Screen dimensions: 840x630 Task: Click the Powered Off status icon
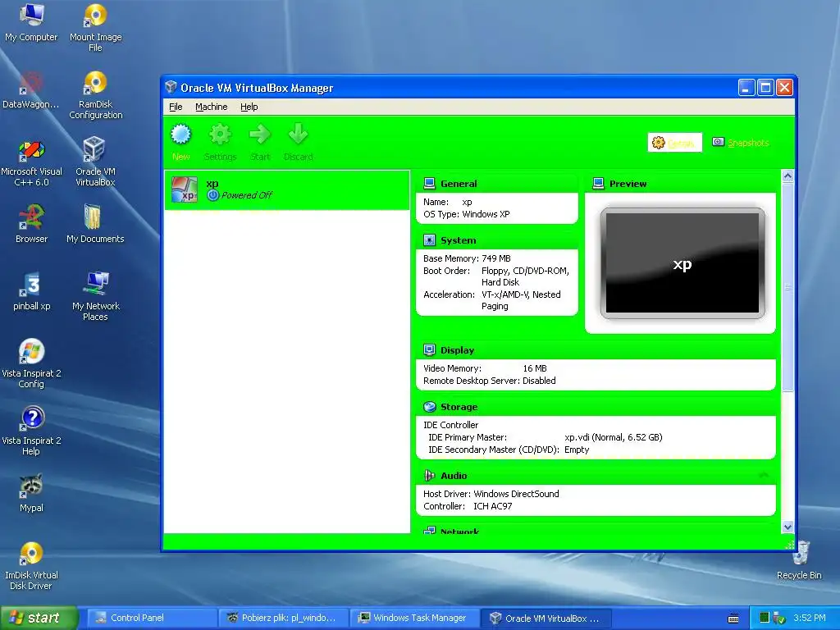point(213,195)
